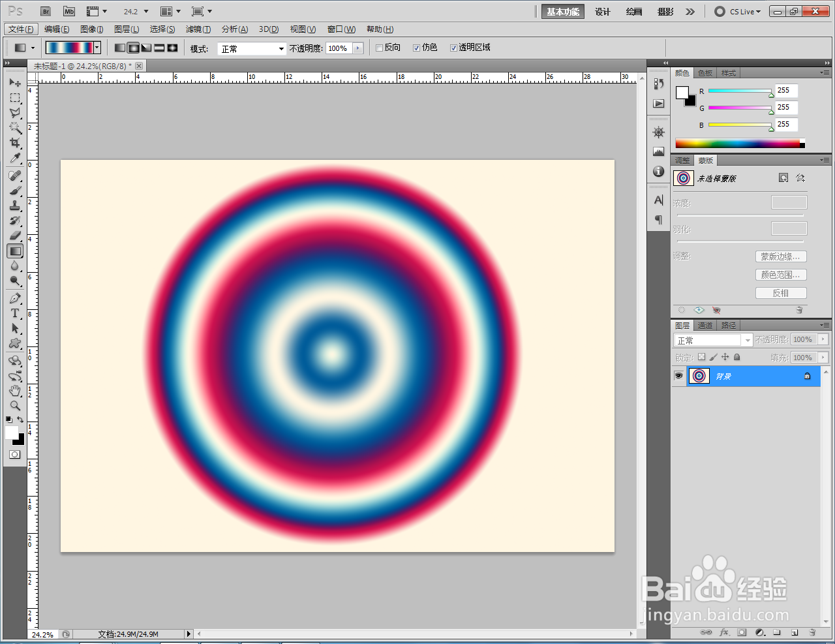Toggle the 仿色 (Dither) checkbox
Viewport: 835px width, 644px height.
click(x=416, y=48)
